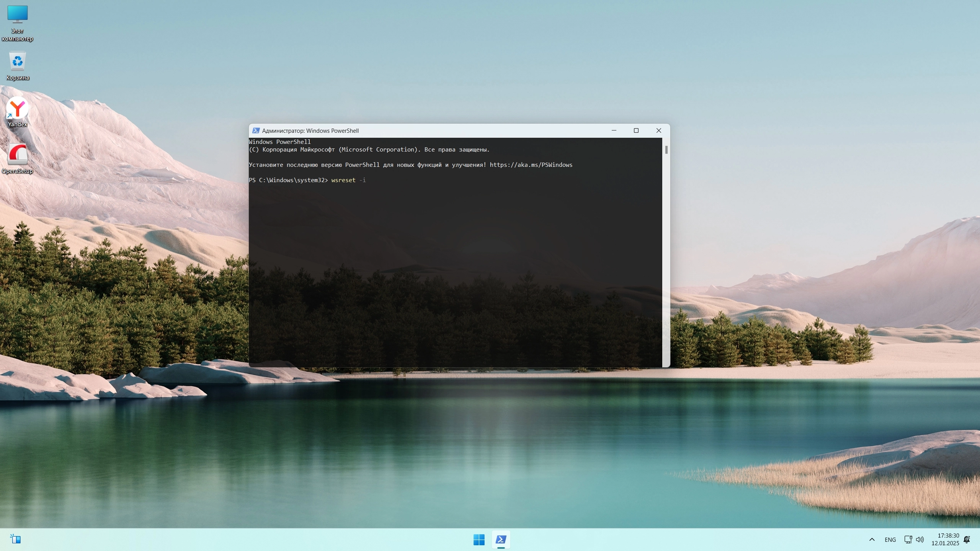Click the https://aka.ms/PSWindows link text
Viewport: 980px width, 551px height.
[531, 165]
